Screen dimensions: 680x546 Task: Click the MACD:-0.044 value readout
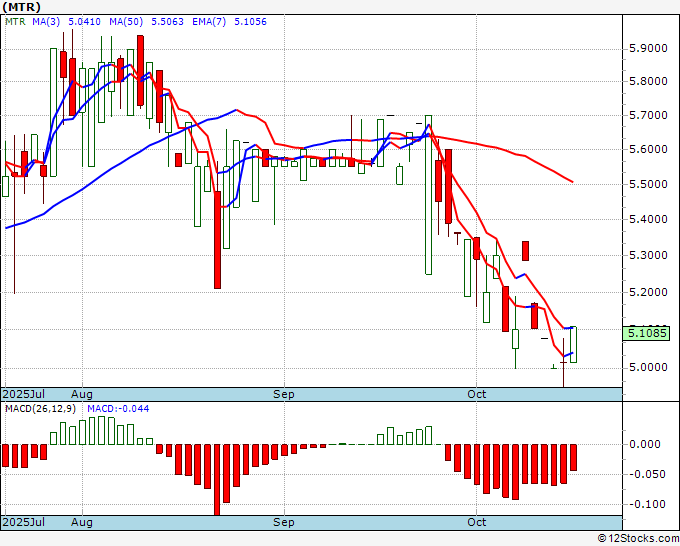(118, 409)
